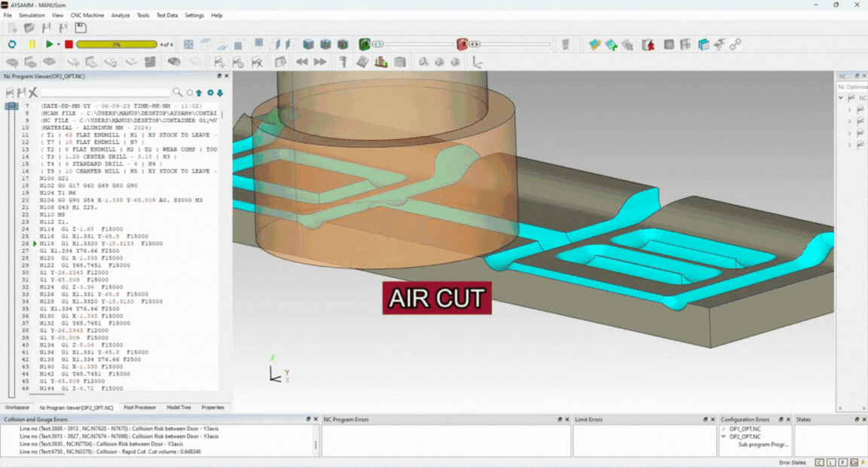The width and height of the screenshot is (868, 468).
Task: Click the yellow pause simulation icon
Action: point(32,44)
